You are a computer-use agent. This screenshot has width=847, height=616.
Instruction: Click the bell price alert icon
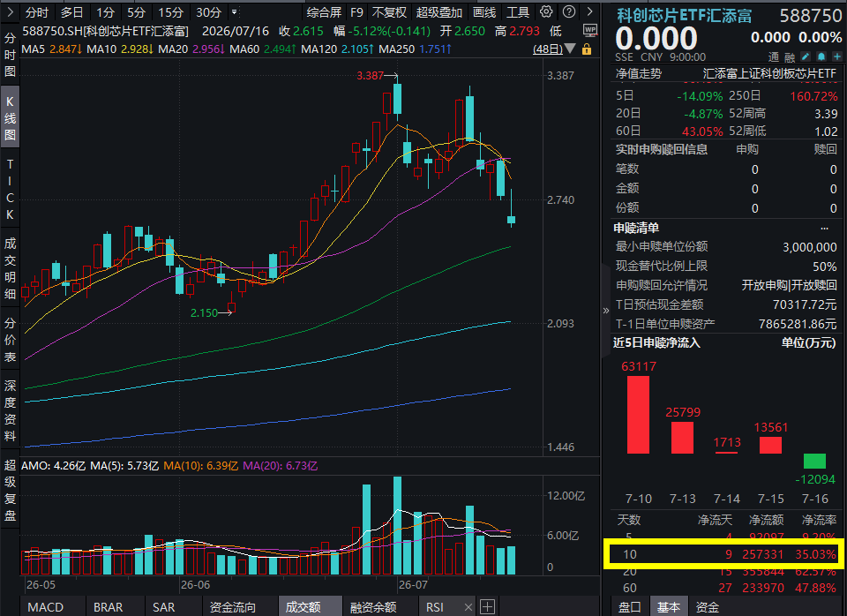(821, 56)
